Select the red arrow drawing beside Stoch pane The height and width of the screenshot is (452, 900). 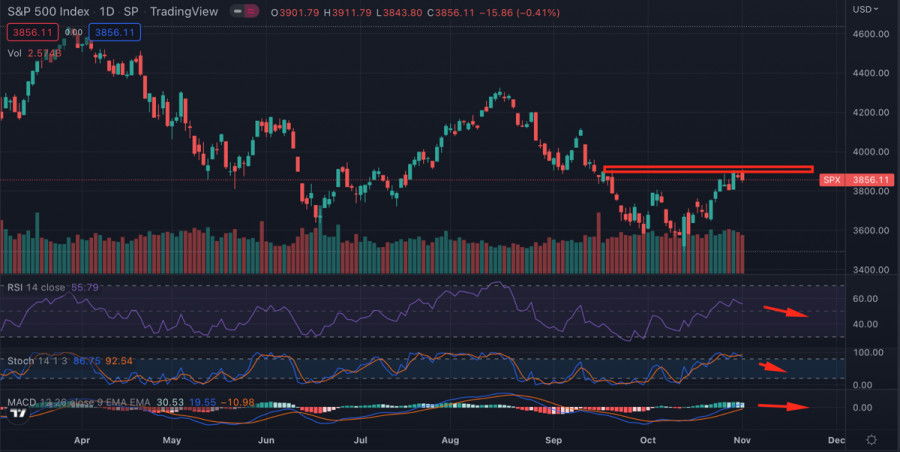pos(775,366)
